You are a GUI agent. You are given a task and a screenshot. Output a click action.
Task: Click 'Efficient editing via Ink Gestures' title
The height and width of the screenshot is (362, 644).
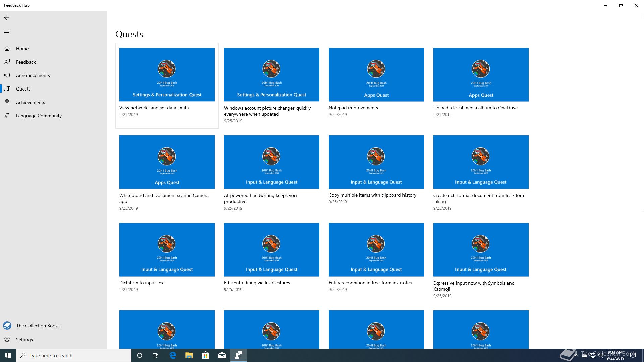click(257, 283)
